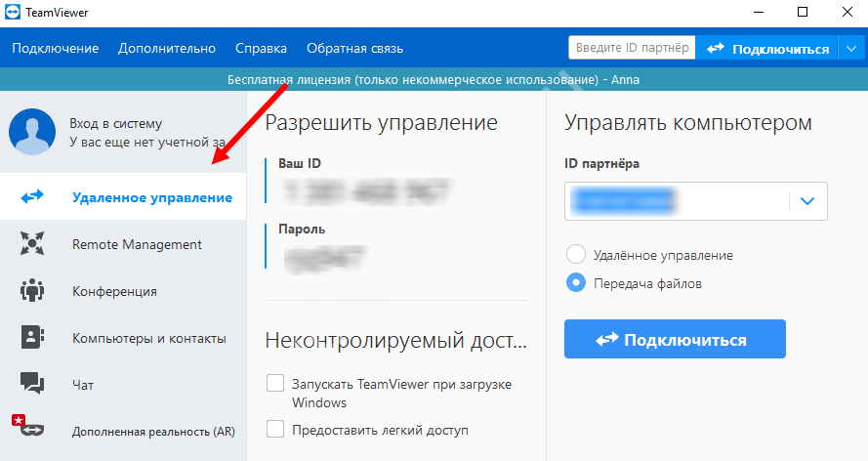
Task: Select the Передача файлов radio option
Action: coord(576,283)
